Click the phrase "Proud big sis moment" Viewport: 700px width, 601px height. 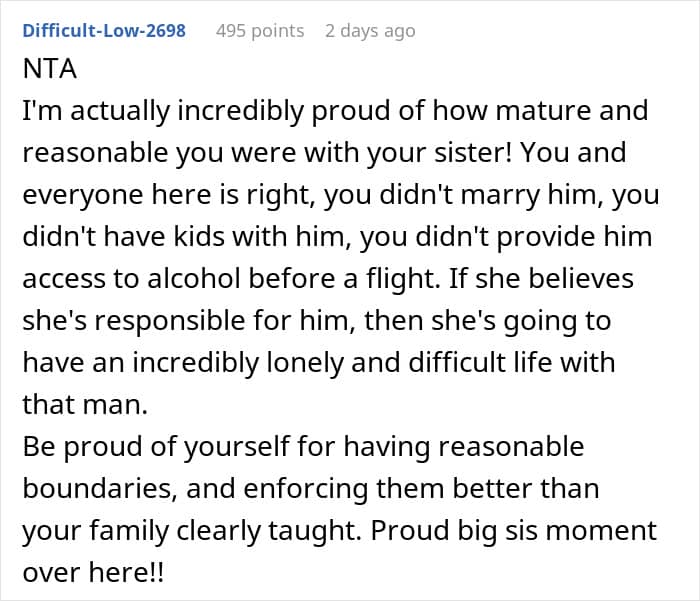513,530
